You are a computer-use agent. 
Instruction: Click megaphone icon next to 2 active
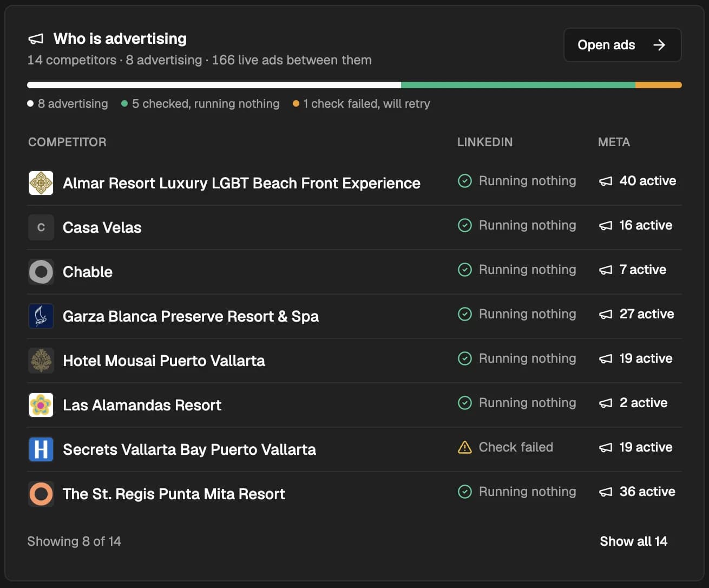(606, 403)
